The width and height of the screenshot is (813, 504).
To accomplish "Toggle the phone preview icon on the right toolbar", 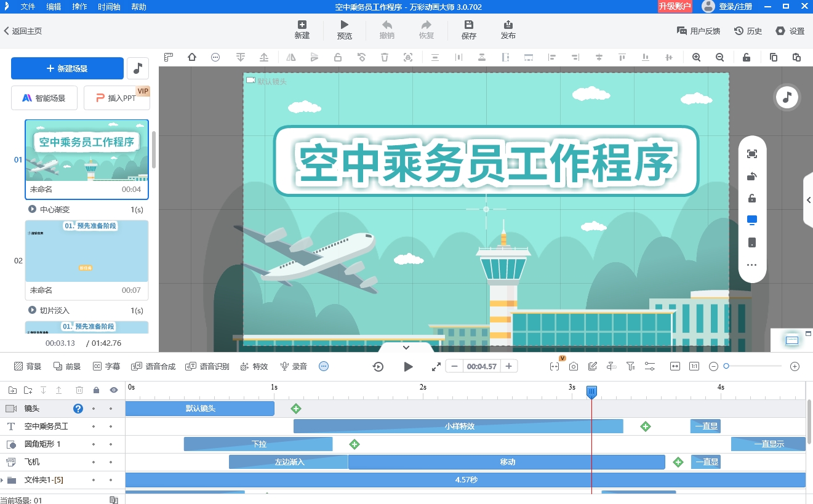I will (751, 242).
